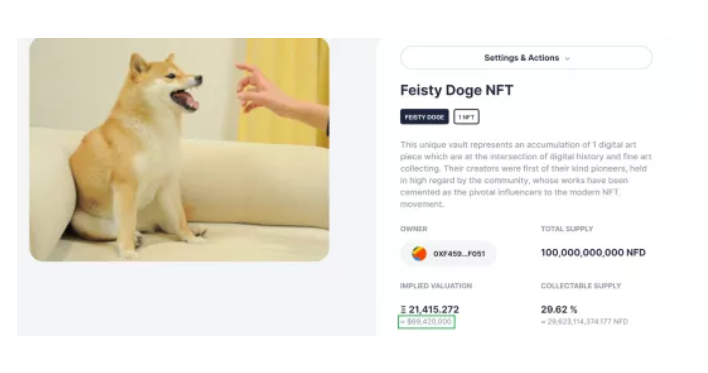Click the Feisty Doge NFT title
This screenshot has height=373, width=708.
tap(456, 90)
